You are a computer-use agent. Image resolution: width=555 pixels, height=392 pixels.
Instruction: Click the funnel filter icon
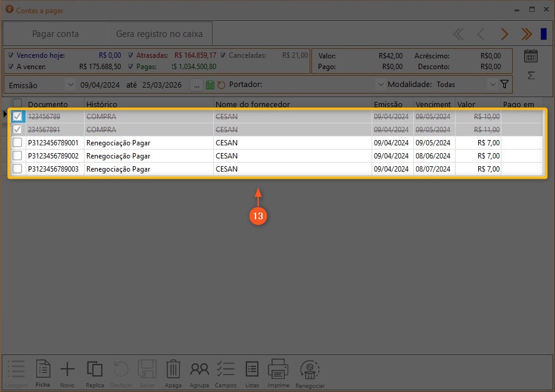click(x=504, y=85)
